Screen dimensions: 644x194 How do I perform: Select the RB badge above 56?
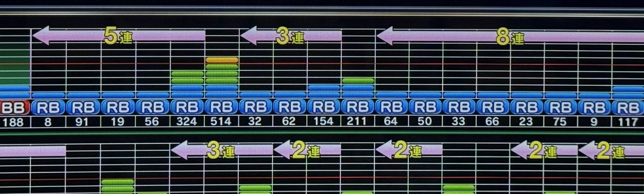click(x=152, y=108)
